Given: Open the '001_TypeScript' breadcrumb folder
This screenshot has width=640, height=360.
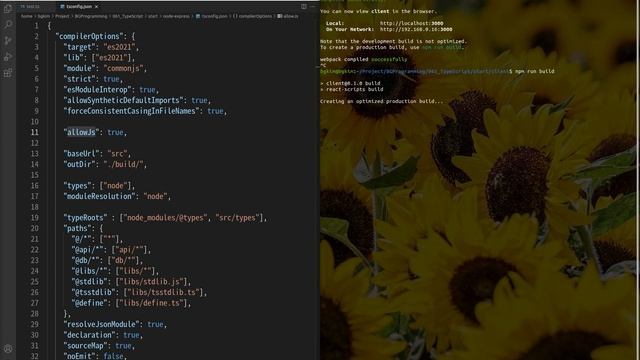Looking at the screenshot, I should (x=128, y=16).
